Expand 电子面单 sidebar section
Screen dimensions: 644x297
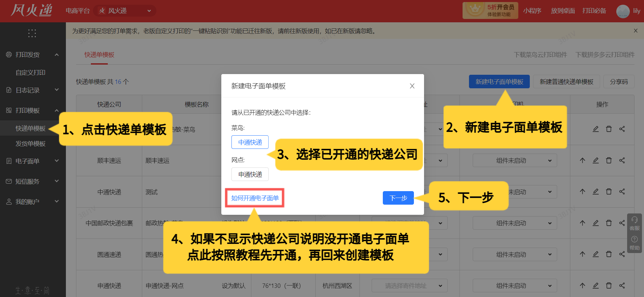tap(33, 161)
